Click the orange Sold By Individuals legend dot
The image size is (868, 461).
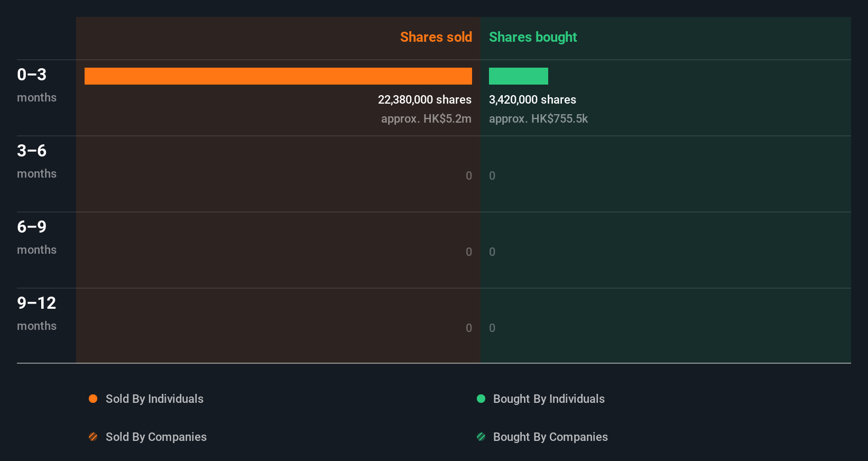[x=93, y=399]
